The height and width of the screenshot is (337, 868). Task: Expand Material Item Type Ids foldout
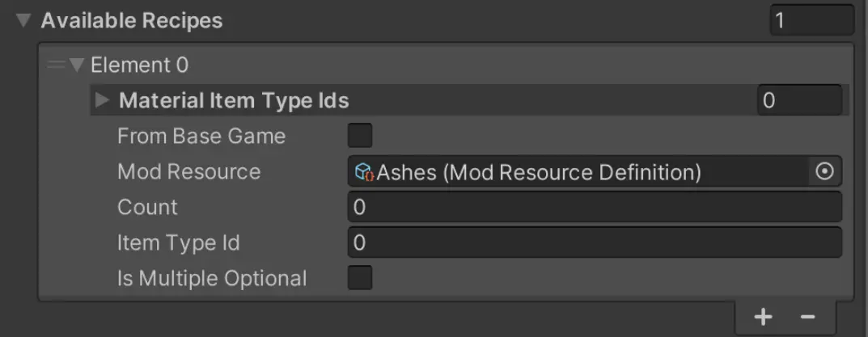103,100
